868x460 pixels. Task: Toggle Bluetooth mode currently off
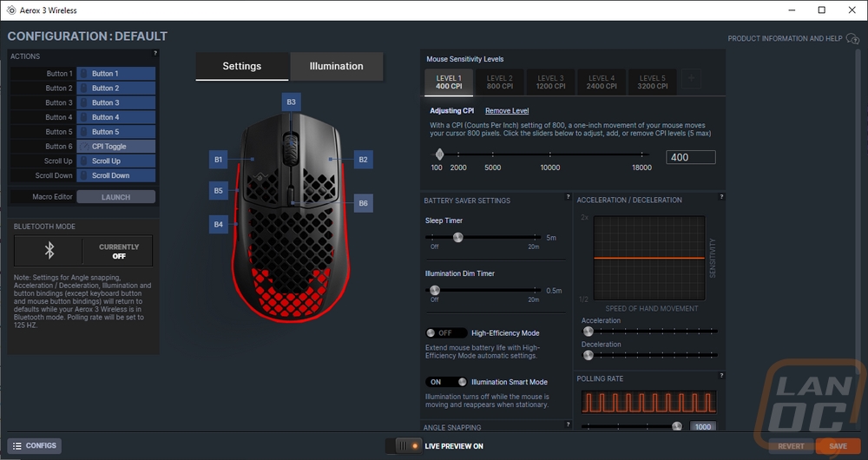click(118, 252)
